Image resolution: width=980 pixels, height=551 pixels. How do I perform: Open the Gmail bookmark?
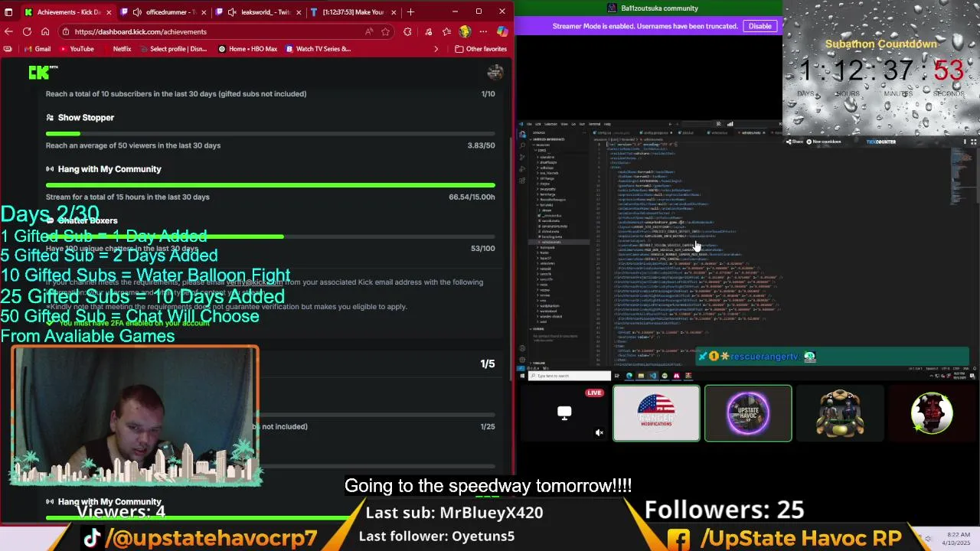pos(37,49)
